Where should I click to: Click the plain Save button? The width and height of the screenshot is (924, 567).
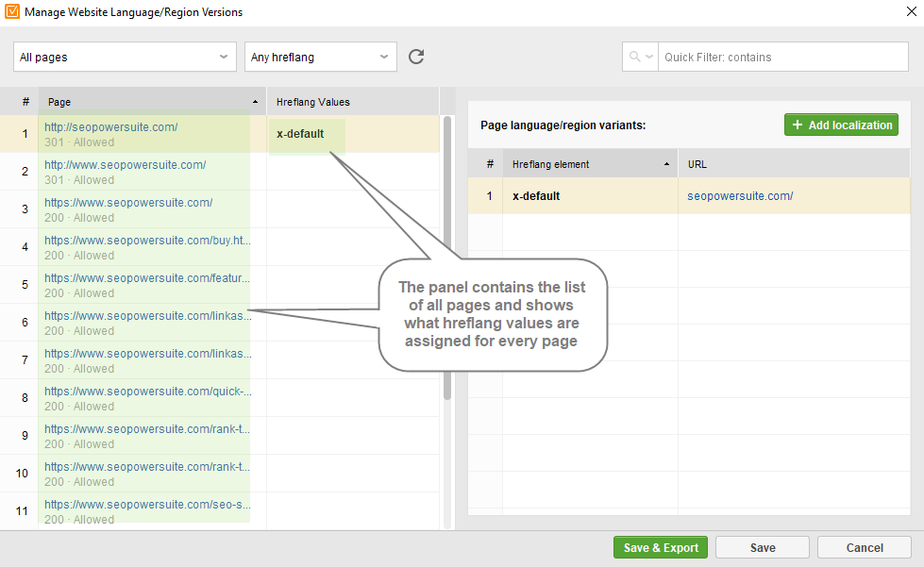763,547
